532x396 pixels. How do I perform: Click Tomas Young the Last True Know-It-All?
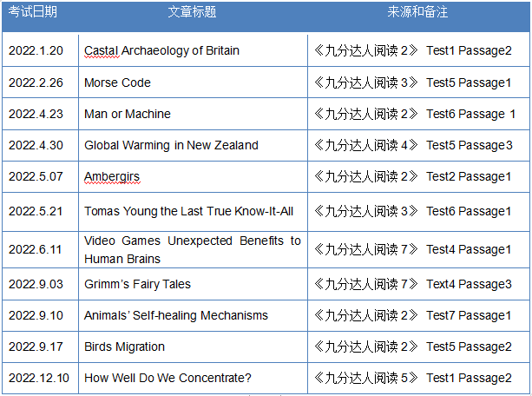click(188, 211)
